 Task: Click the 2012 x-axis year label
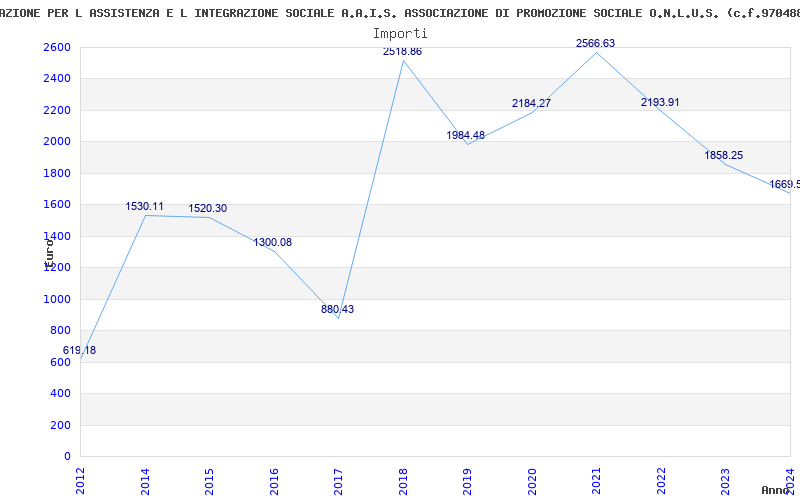click(81, 481)
